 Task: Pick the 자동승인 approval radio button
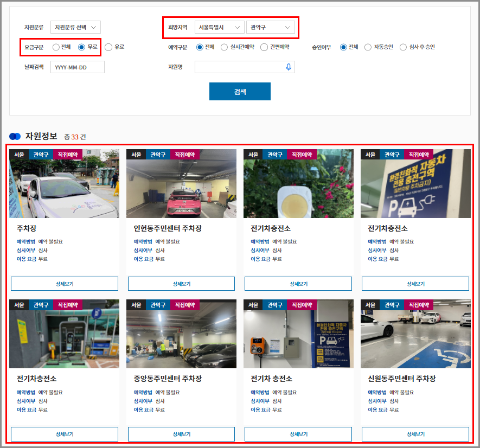coord(368,47)
